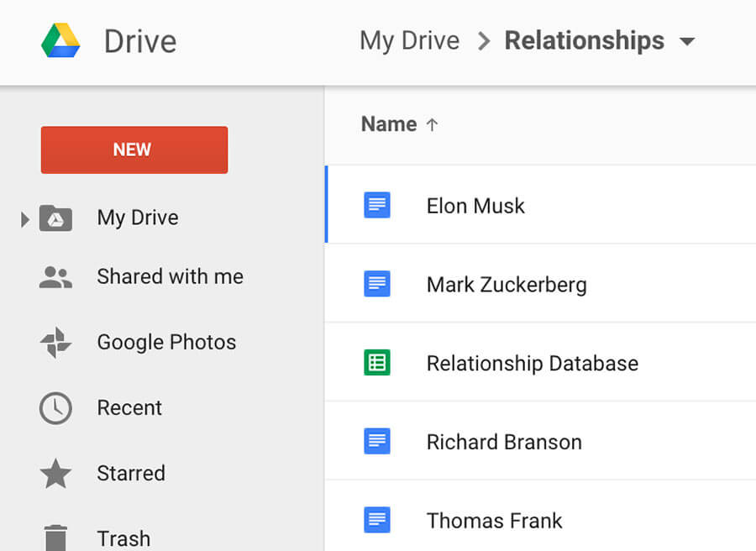Screen dimensions: 756x551
Task: Click the Elon Musk document icon
Action: 377,205
